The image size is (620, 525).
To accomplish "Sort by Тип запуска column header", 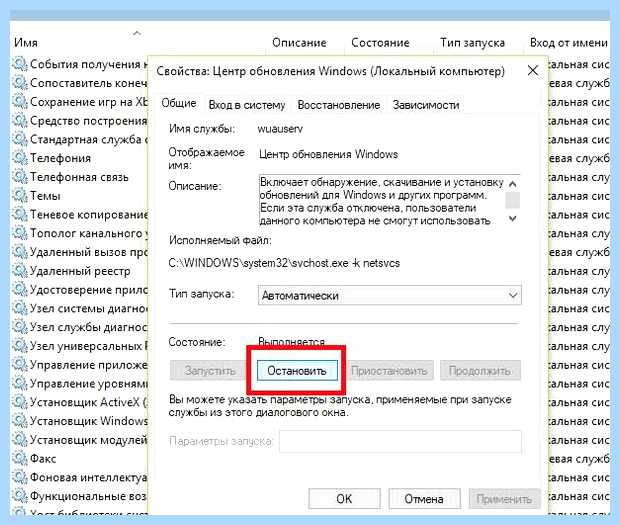I will (x=473, y=43).
